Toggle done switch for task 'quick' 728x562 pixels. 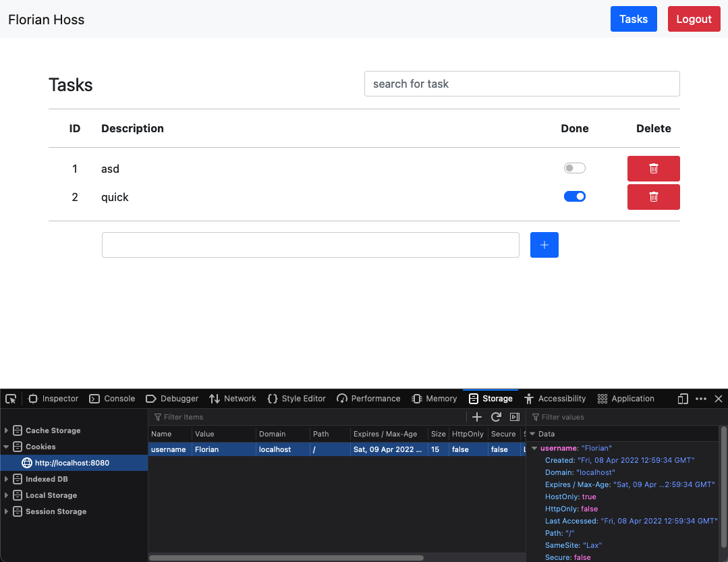pyautogui.click(x=574, y=196)
